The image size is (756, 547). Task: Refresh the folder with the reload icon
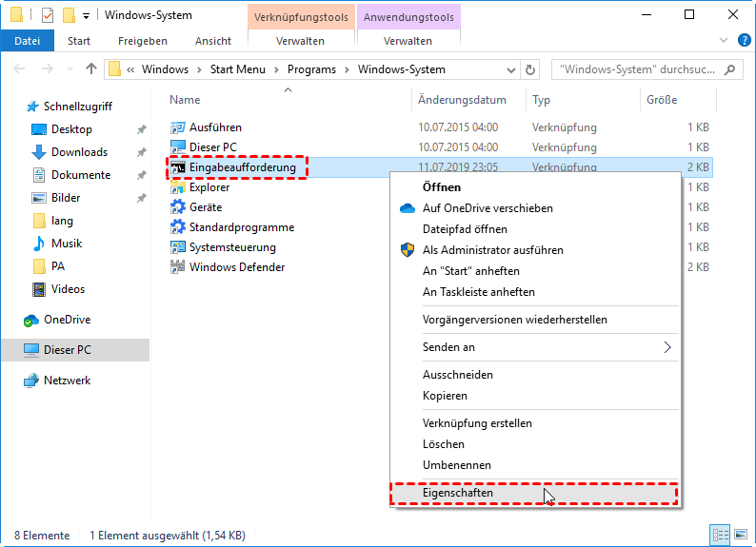pyautogui.click(x=530, y=69)
